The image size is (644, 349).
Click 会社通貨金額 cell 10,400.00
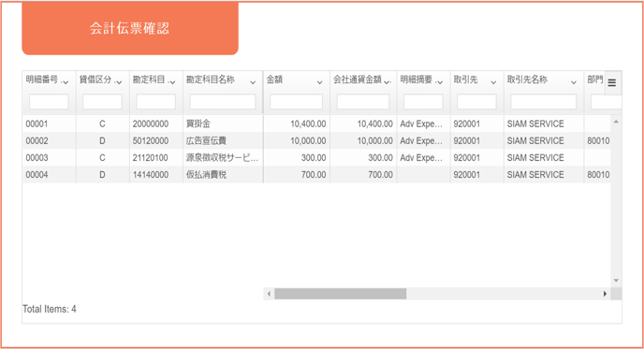coord(375,124)
